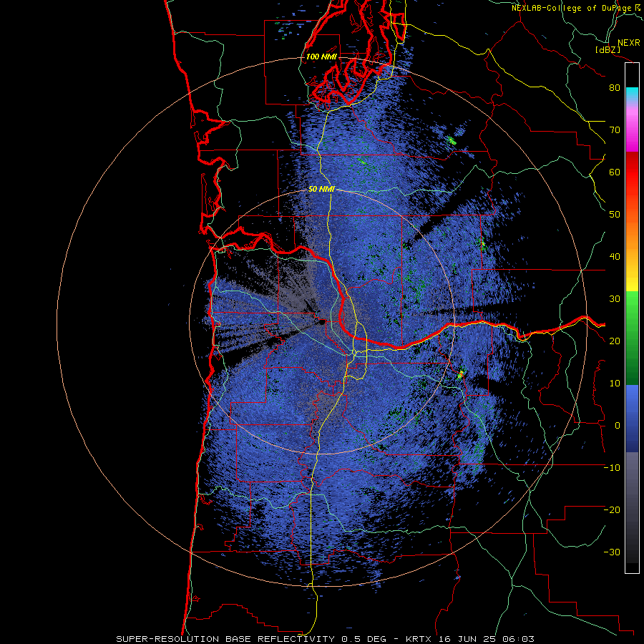Viewport: 644px width, 644px height.
Task: Click the -30 dBZ scale label
Action: click(x=612, y=552)
